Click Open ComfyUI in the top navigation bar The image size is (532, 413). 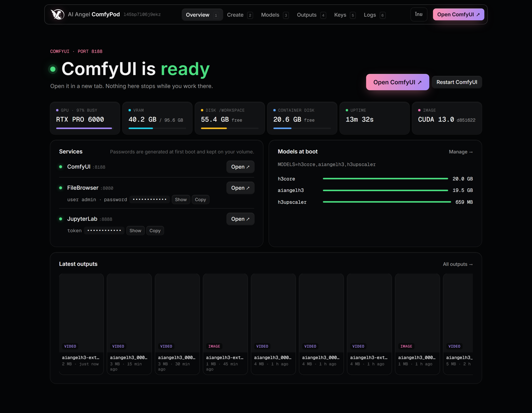pyautogui.click(x=458, y=14)
